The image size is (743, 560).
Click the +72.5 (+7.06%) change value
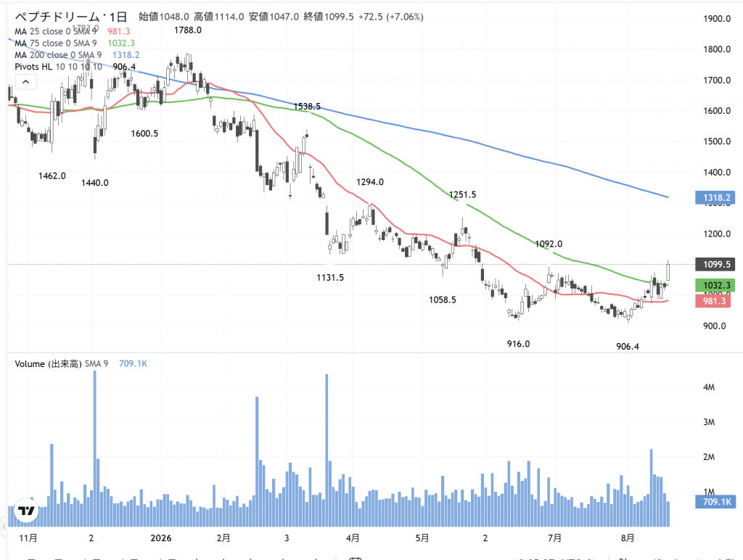click(391, 17)
